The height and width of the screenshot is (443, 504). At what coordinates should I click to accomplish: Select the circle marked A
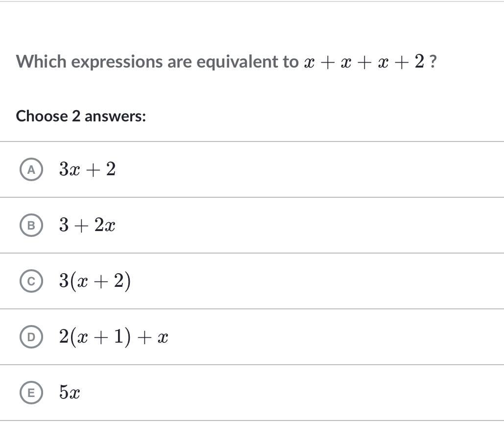coord(31,169)
